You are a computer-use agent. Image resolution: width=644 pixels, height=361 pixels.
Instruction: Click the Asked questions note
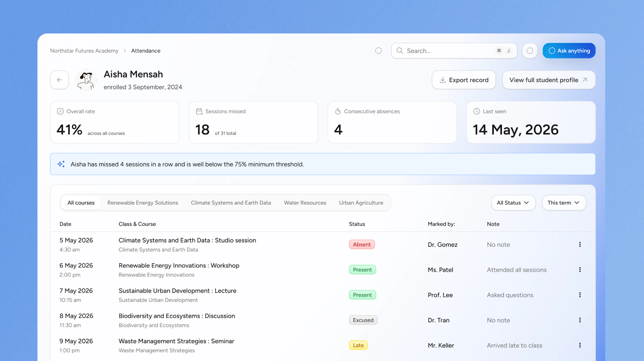[x=510, y=295]
